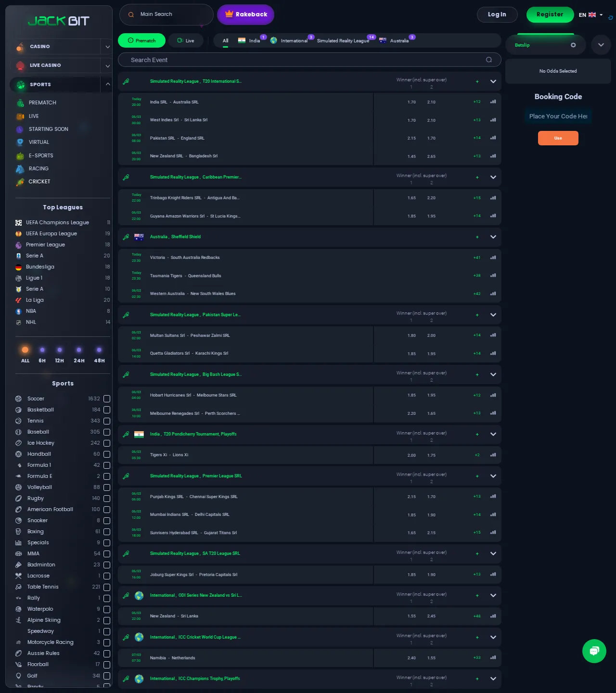Open the E-Sports sidebar icon
This screenshot has height=693, width=616.
pyautogui.click(x=20, y=155)
